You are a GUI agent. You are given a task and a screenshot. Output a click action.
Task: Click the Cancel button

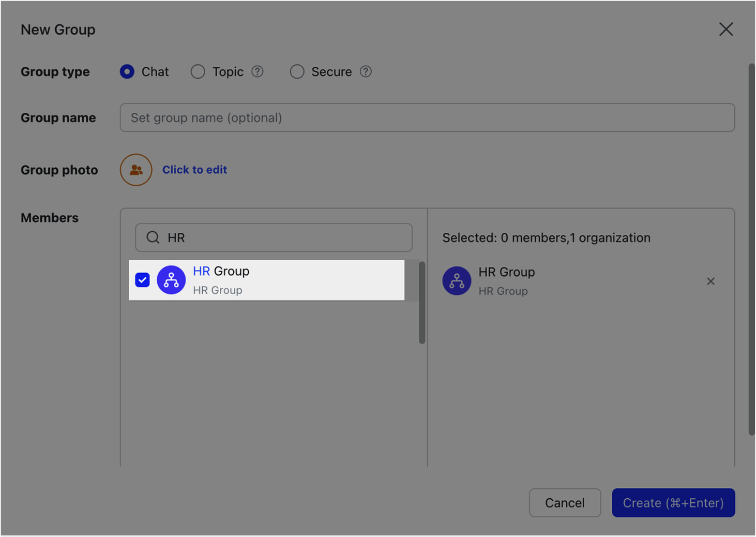565,503
